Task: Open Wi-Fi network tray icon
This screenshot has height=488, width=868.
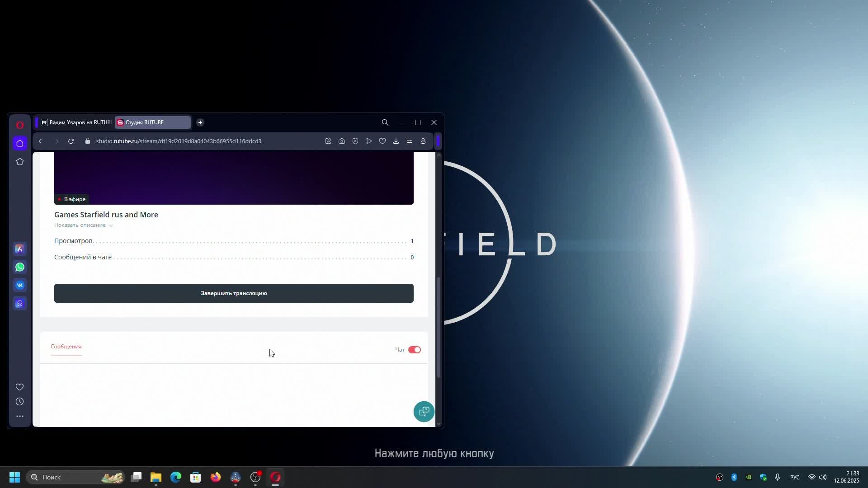Action: click(x=811, y=477)
